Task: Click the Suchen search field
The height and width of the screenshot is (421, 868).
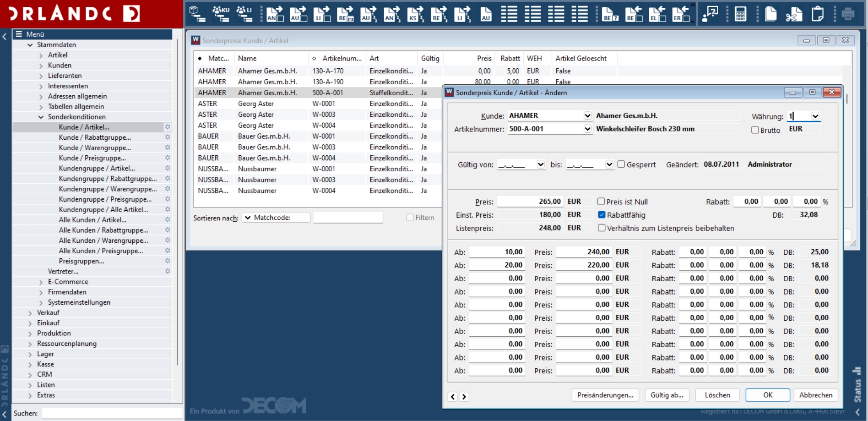Action: tap(112, 413)
